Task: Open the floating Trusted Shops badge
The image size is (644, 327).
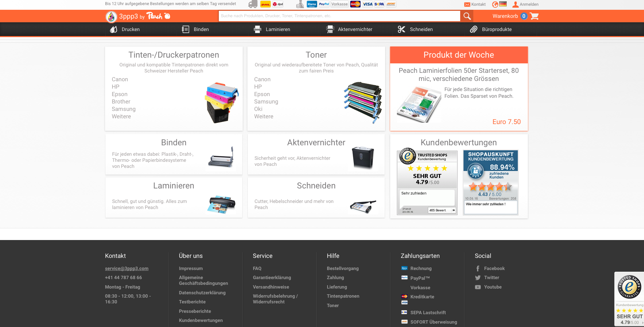Action: tap(629, 299)
